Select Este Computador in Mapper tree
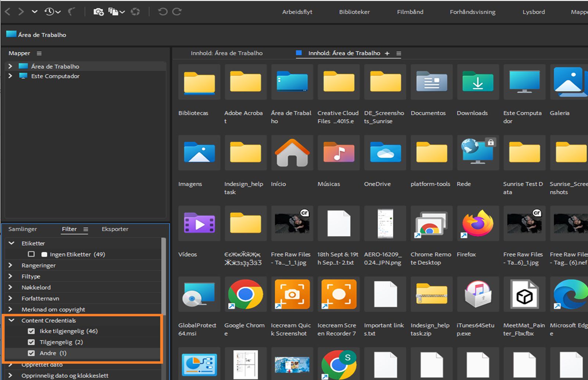The width and height of the screenshot is (588, 380). click(x=55, y=76)
